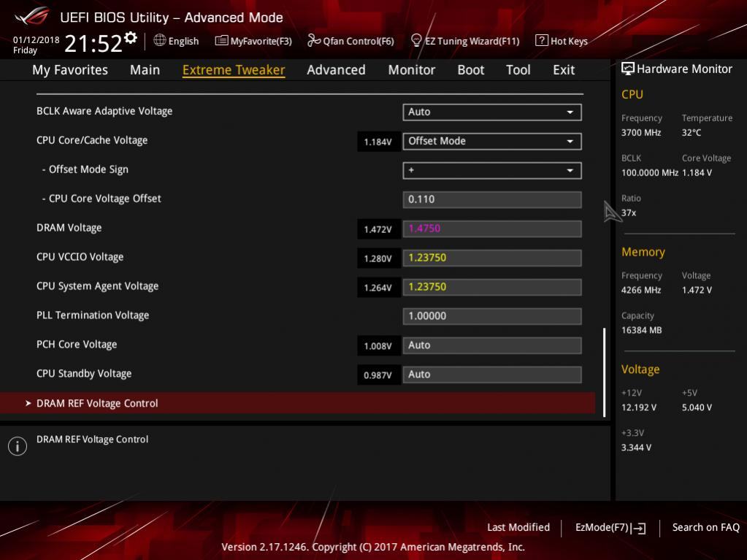This screenshot has height=560, width=747.
Task: Click Search on FAQ
Action: 706,528
